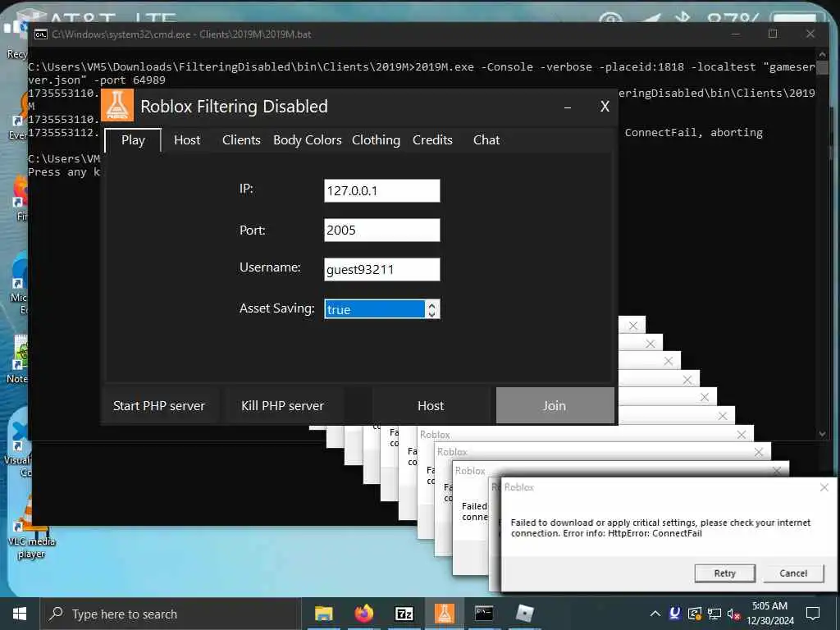Image resolution: width=840 pixels, height=630 pixels.
Task: Click the Roblox Filtering Disabled flask logo
Action: (x=116, y=106)
